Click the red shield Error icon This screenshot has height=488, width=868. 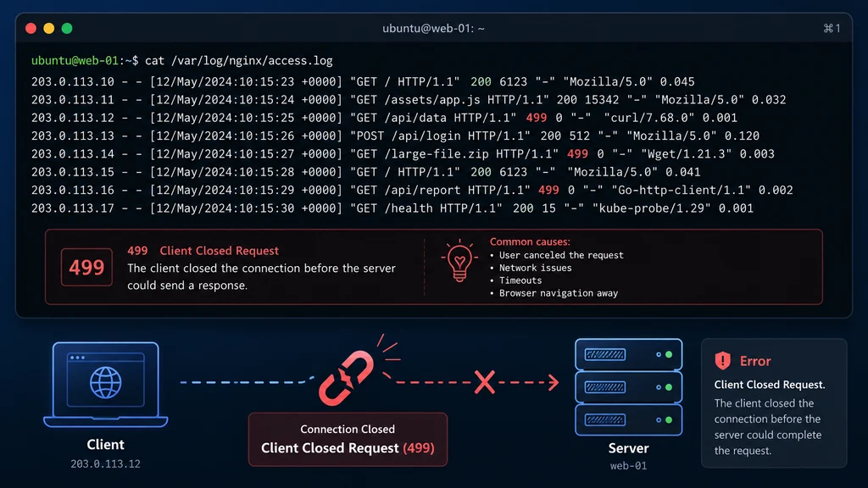pos(722,361)
